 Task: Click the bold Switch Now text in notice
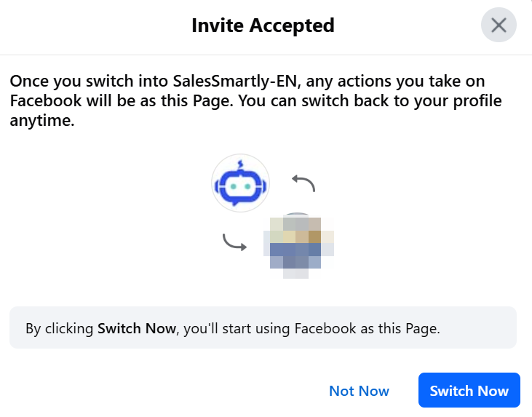click(x=137, y=328)
